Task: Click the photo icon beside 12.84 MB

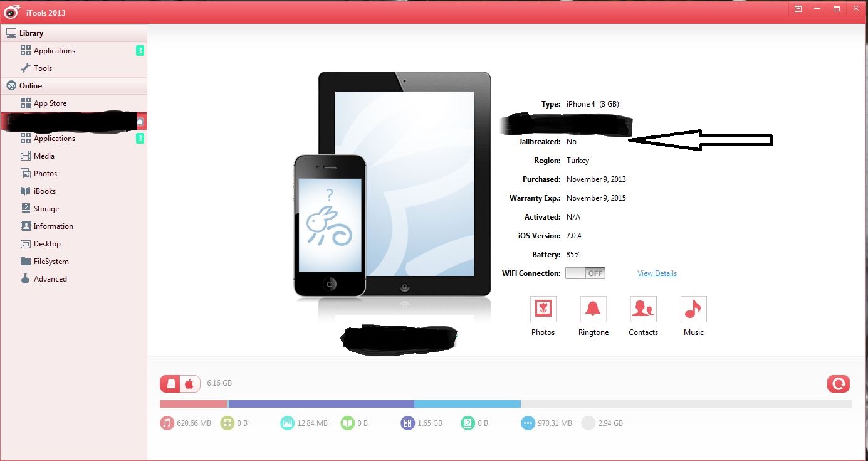Action: [287, 423]
